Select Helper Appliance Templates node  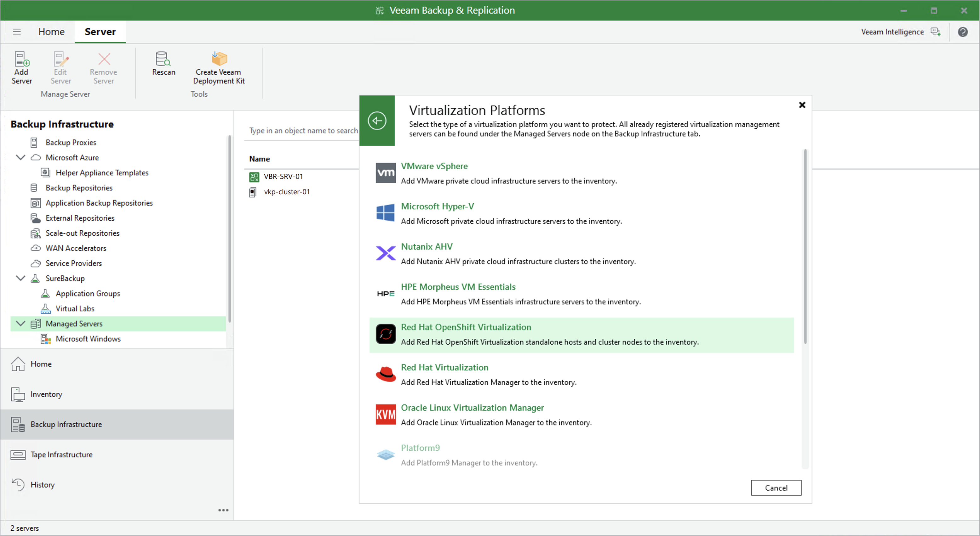(102, 172)
